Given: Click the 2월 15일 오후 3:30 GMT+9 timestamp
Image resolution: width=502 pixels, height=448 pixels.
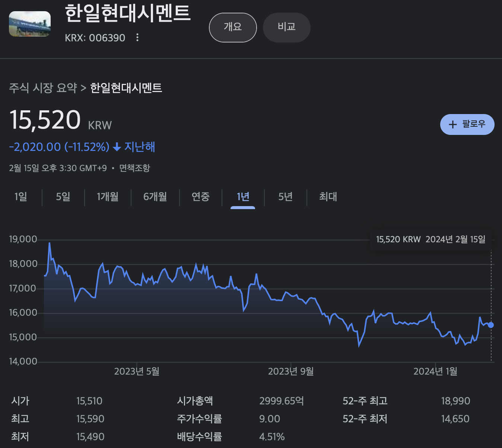Looking at the screenshot, I should tap(58, 168).
